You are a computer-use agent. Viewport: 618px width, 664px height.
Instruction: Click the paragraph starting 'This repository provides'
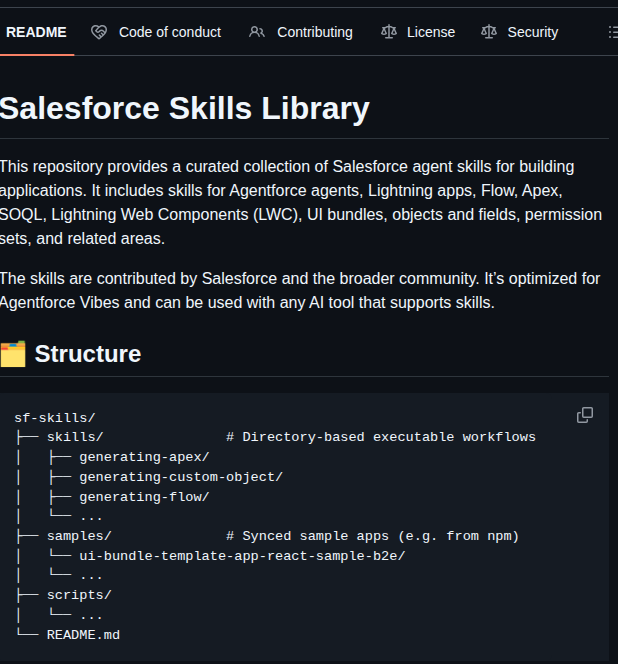tap(301, 202)
